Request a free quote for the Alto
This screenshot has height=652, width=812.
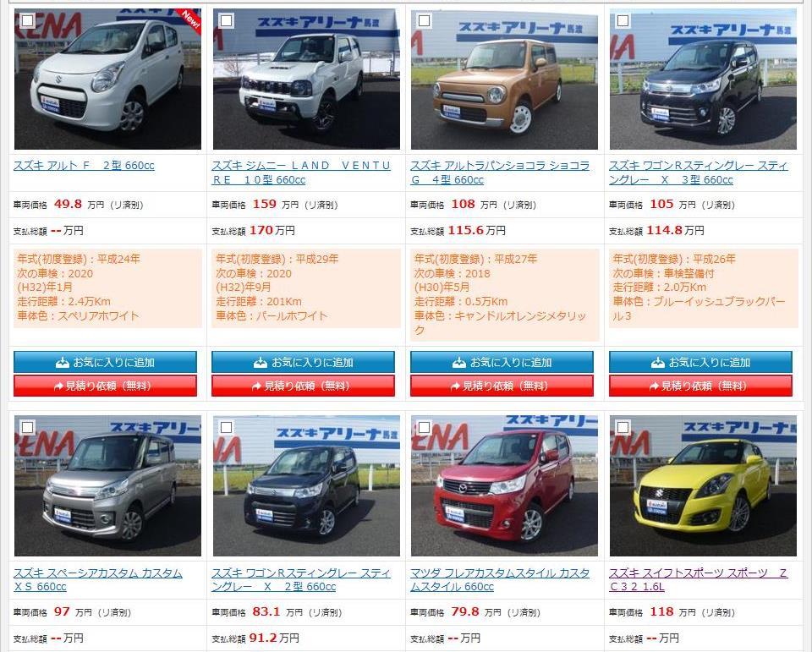pyautogui.click(x=105, y=386)
